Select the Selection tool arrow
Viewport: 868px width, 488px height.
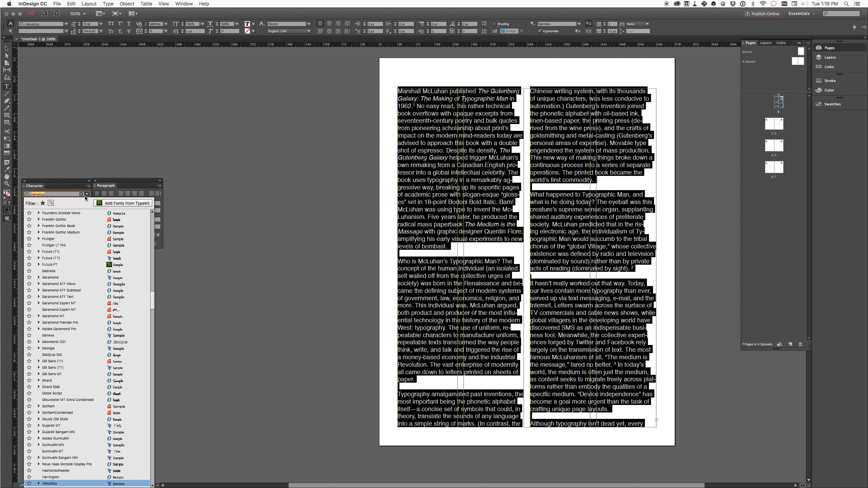coord(6,49)
